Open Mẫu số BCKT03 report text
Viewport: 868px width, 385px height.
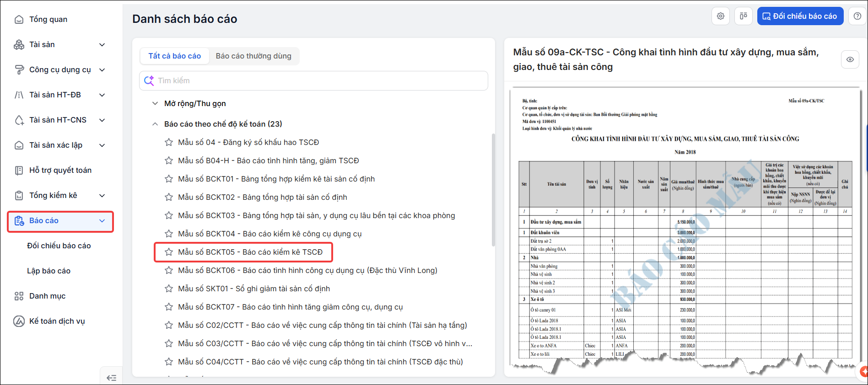click(317, 215)
